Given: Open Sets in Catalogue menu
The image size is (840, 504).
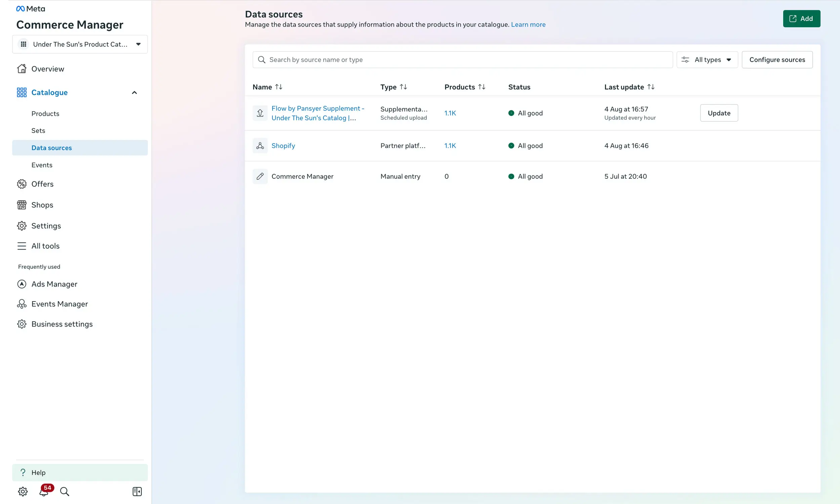Looking at the screenshot, I should click(x=38, y=131).
